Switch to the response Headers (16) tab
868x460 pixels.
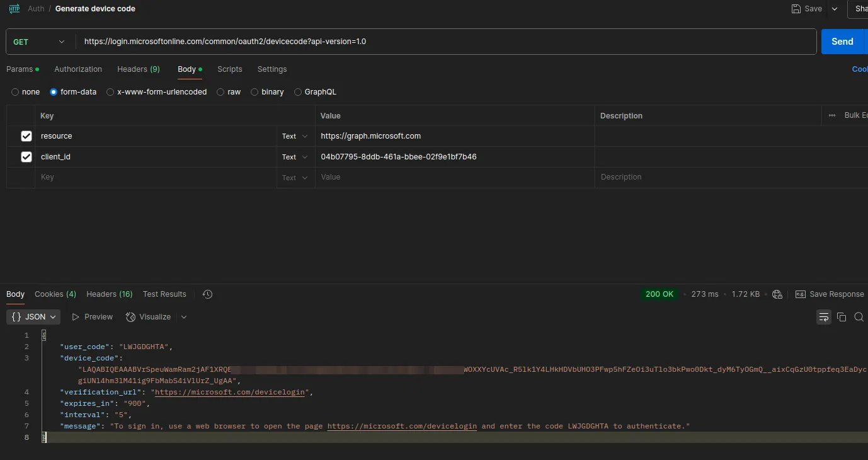pyautogui.click(x=110, y=294)
